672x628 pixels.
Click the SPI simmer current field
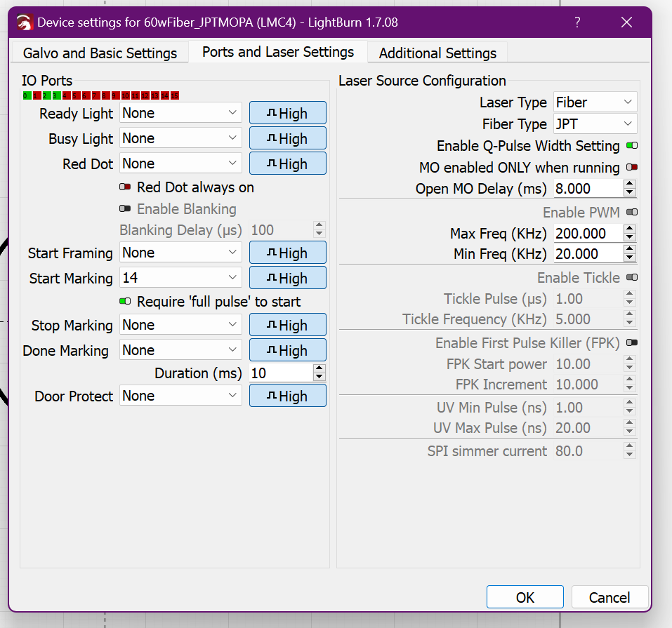click(x=589, y=451)
